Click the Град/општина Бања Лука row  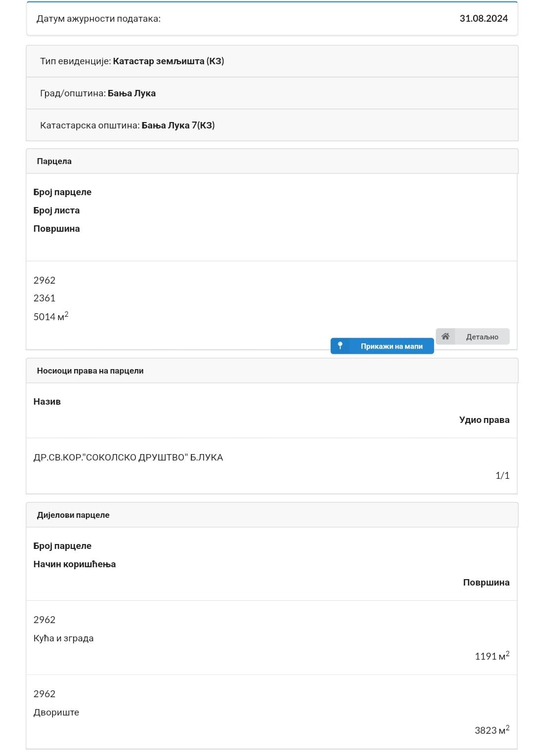(x=272, y=93)
